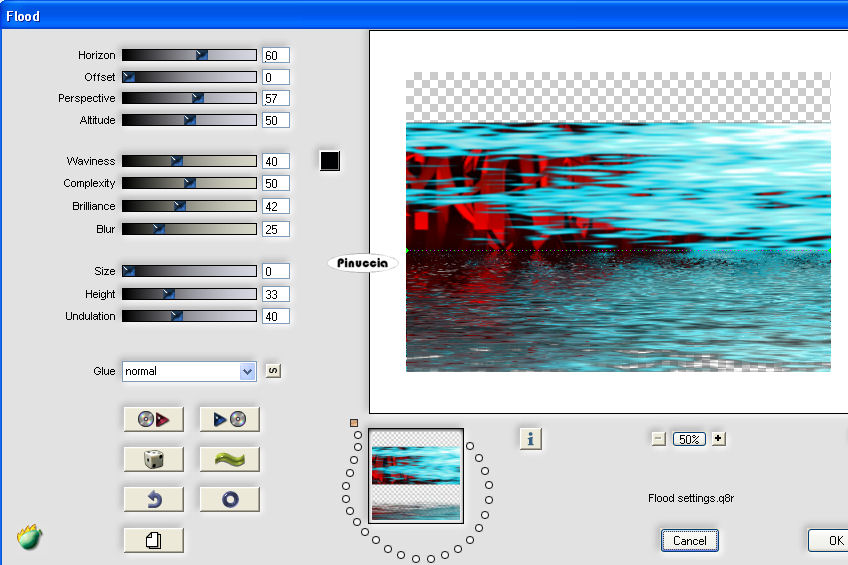This screenshot has height=565, width=848.
Task: Click the green wave button
Action: [230, 459]
